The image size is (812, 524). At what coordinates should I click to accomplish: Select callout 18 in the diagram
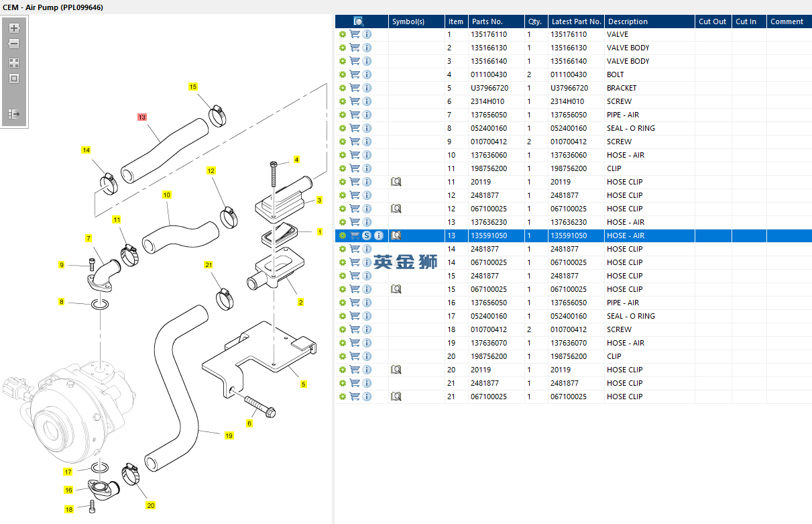pyautogui.click(x=68, y=510)
